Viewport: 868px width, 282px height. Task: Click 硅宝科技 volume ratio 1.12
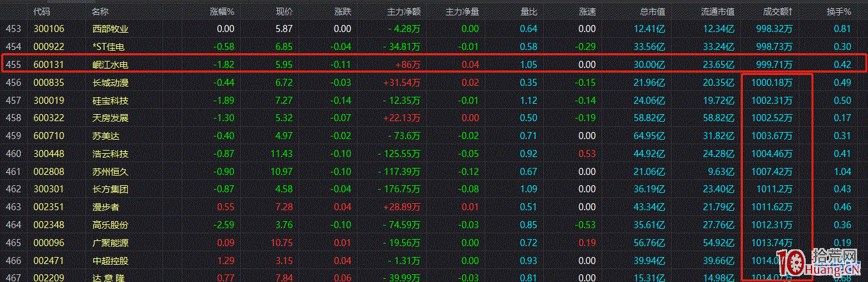pos(529,101)
